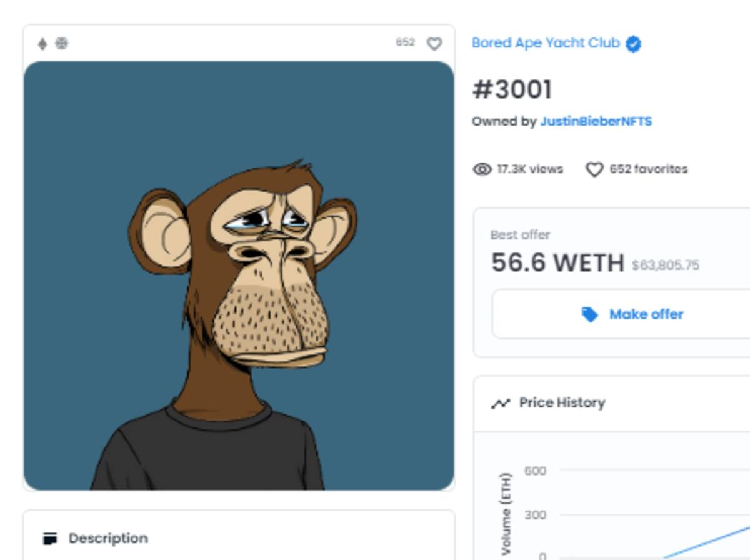
Task: Toggle the favorite heart above the NFT image
Action: (434, 44)
